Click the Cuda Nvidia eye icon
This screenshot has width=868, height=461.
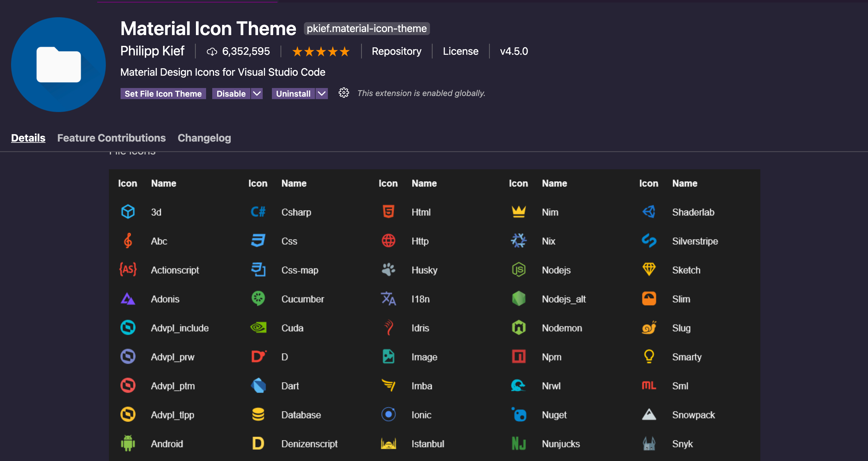(258, 327)
